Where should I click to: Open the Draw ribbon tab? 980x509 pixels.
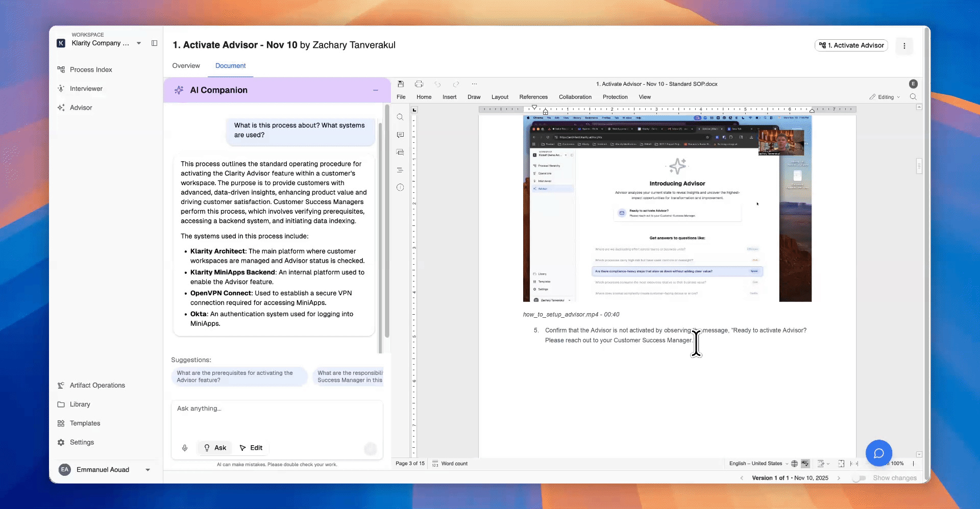pos(474,97)
